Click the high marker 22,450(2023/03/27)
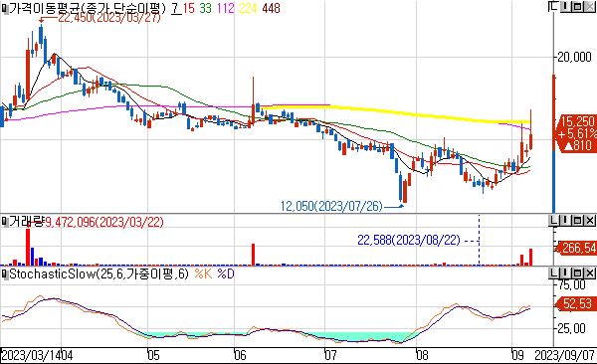The height and width of the screenshot is (364, 597). click(x=109, y=18)
